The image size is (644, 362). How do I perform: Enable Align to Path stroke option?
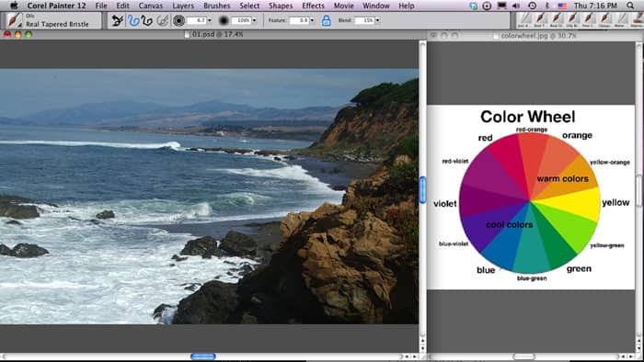(x=163, y=20)
